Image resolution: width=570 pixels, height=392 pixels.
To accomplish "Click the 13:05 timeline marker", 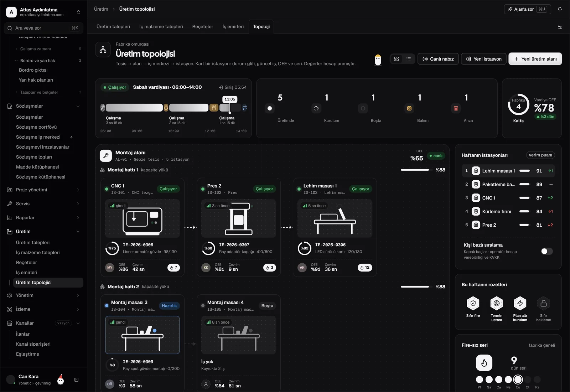I will pos(230,99).
